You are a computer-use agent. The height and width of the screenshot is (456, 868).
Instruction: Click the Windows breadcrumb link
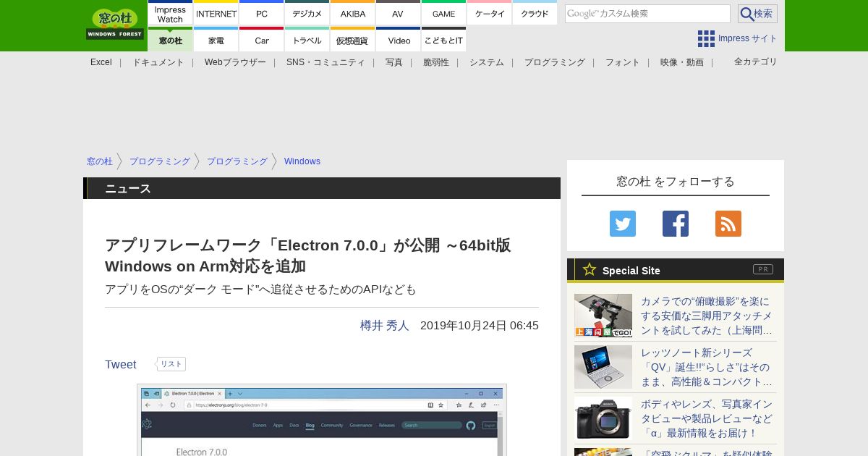click(x=302, y=161)
